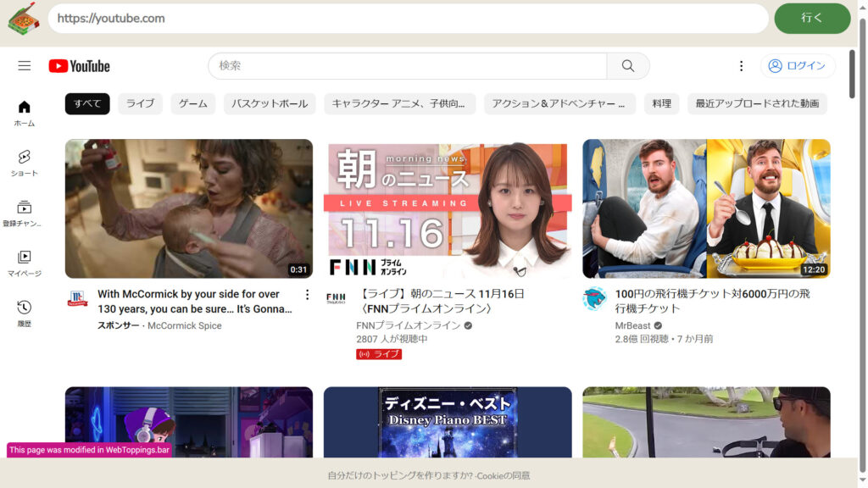Open the YouTube hamburger guide menu
Image resolution: width=868 pixels, height=488 pixels.
tap(25, 66)
